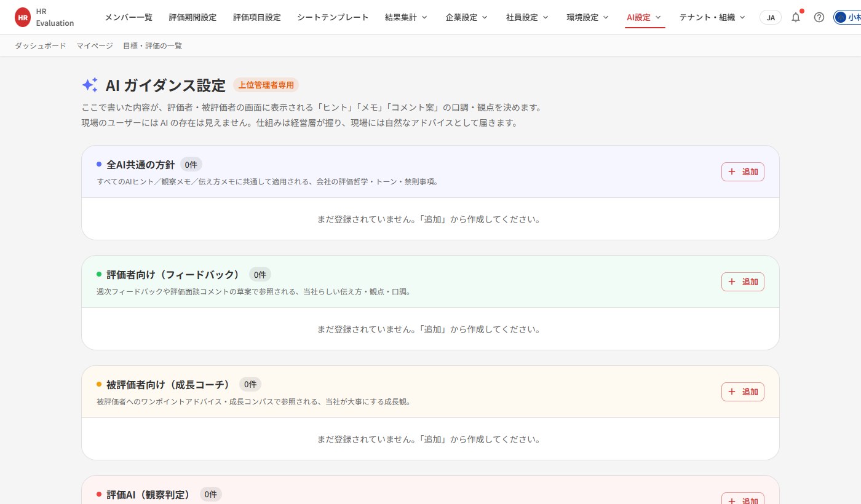
Task: Click empty message under 被評価者向け（成長コーチ）
Action: (x=429, y=439)
